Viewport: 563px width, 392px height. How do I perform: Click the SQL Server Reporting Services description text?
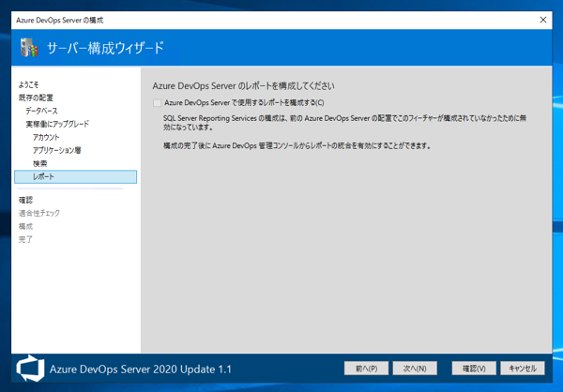click(x=344, y=123)
